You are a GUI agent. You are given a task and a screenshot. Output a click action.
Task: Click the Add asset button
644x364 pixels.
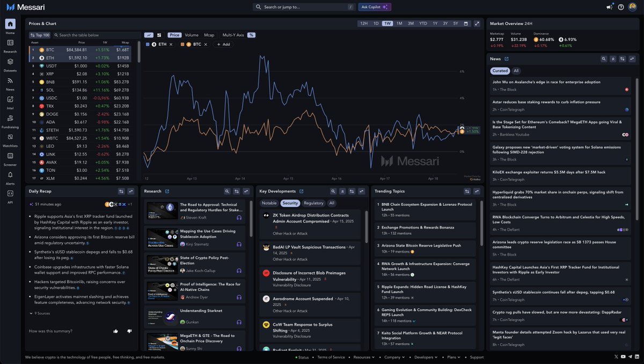[x=223, y=44]
